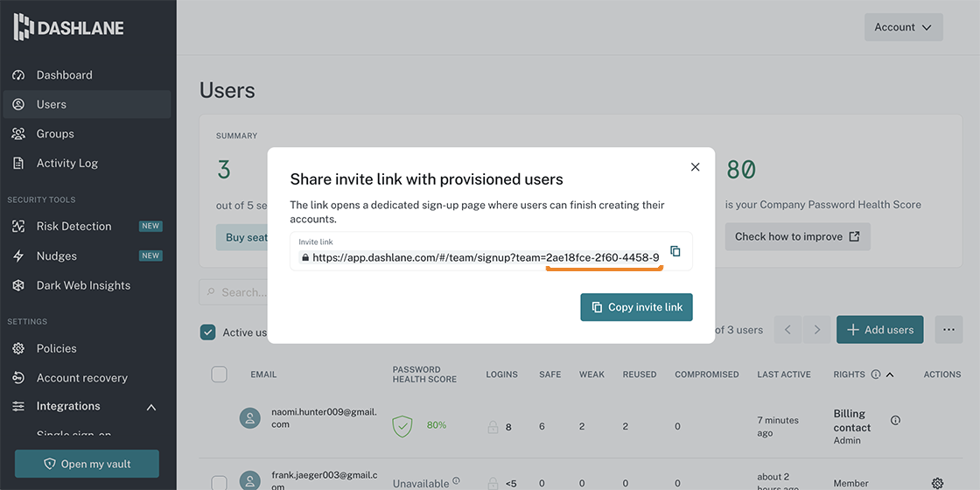Click the Dark Web Insights icon
980x490 pixels.
[x=18, y=285]
